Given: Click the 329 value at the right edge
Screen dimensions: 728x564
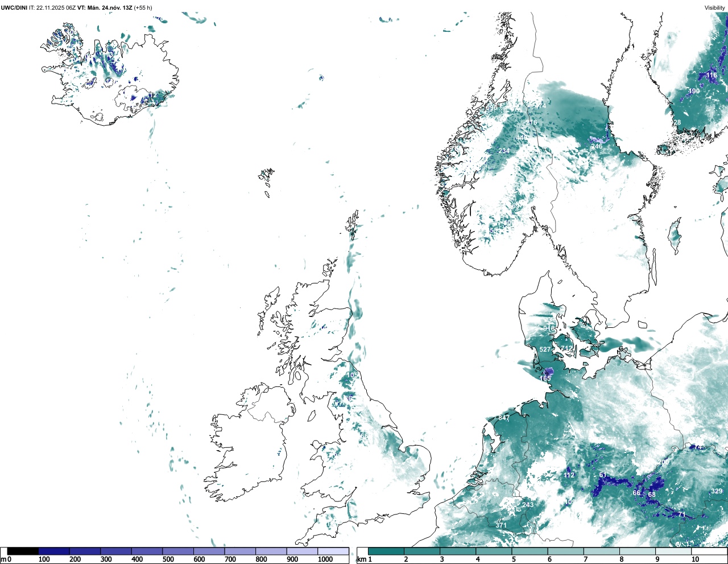Looking at the screenshot, I should point(717,491).
